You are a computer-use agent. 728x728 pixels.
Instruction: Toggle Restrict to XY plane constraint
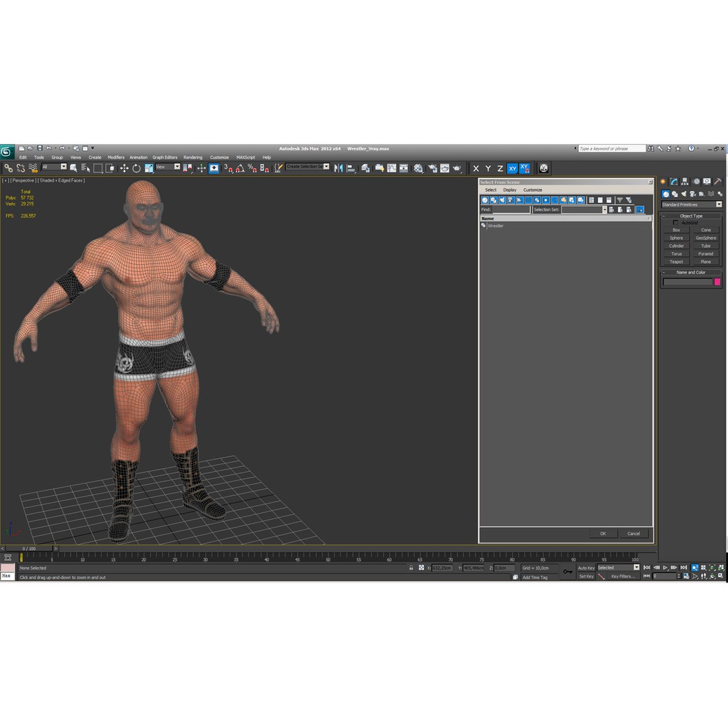click(512, 169)
